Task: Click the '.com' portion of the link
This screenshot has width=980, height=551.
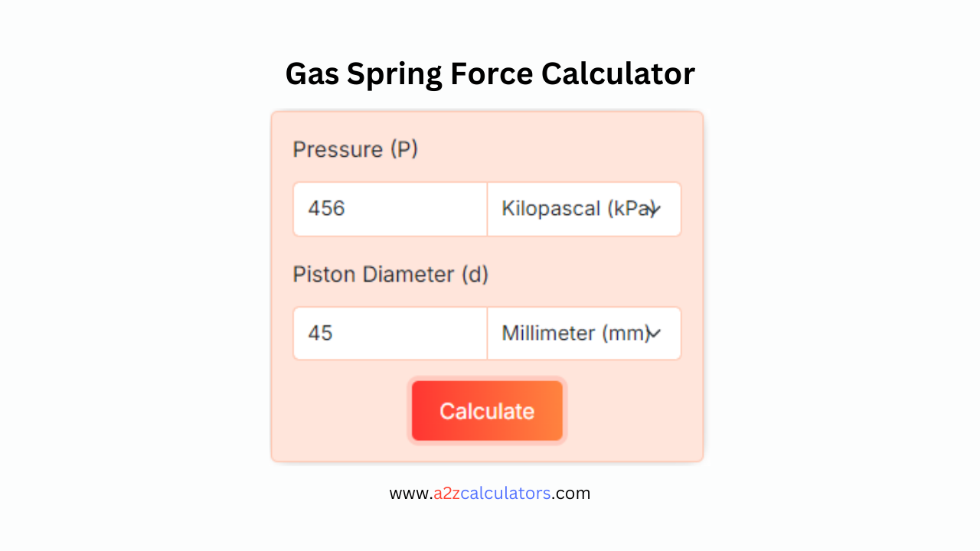Action: 571,493
